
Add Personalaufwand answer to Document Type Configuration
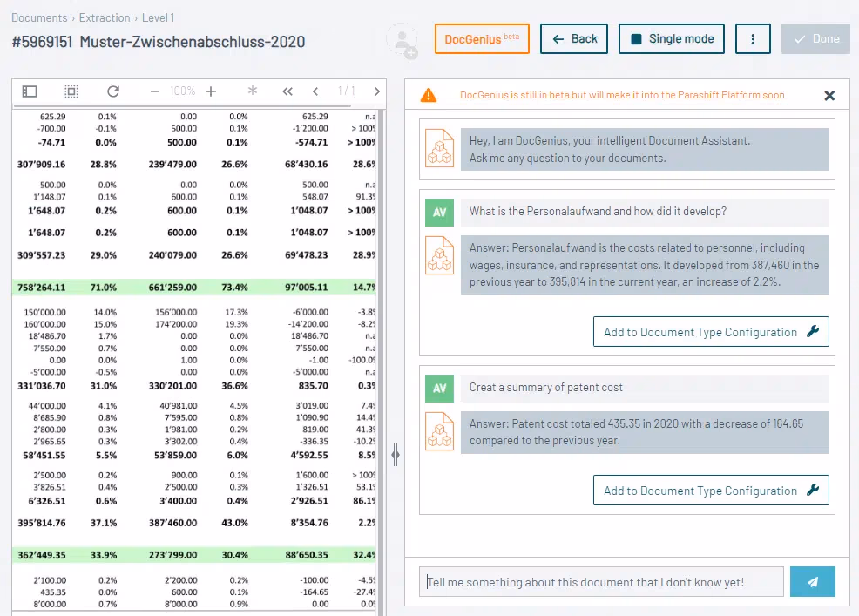pos(710,332)
